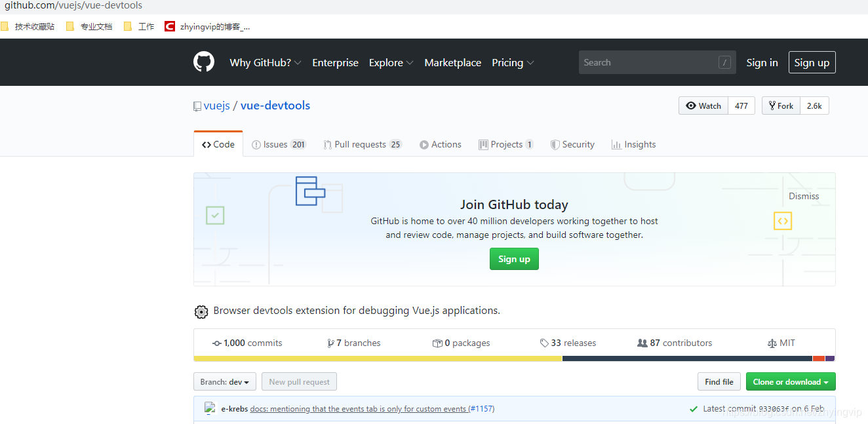Watch the vue-devtools repository

703,106
